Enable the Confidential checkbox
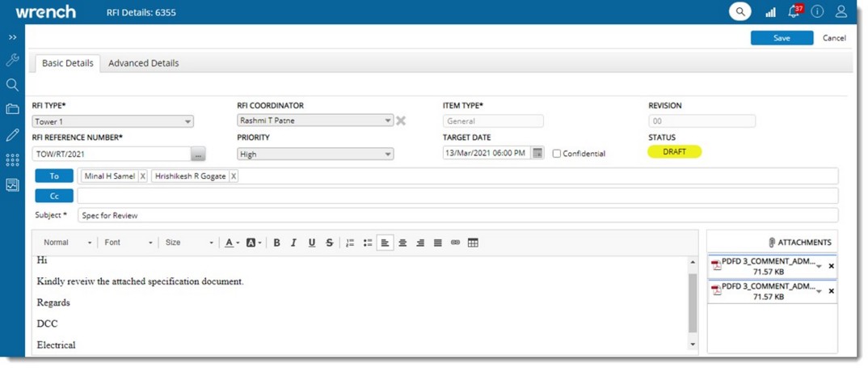 [557, 154]
